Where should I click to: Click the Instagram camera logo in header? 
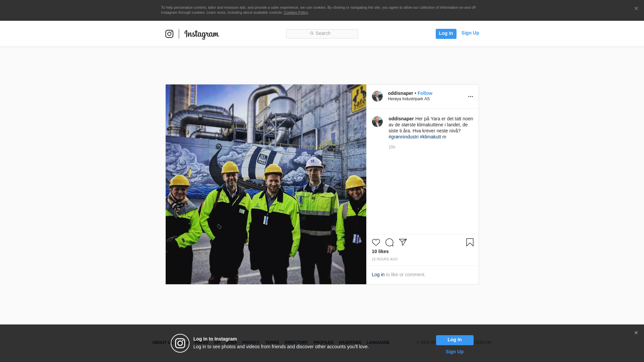point(169,34)
